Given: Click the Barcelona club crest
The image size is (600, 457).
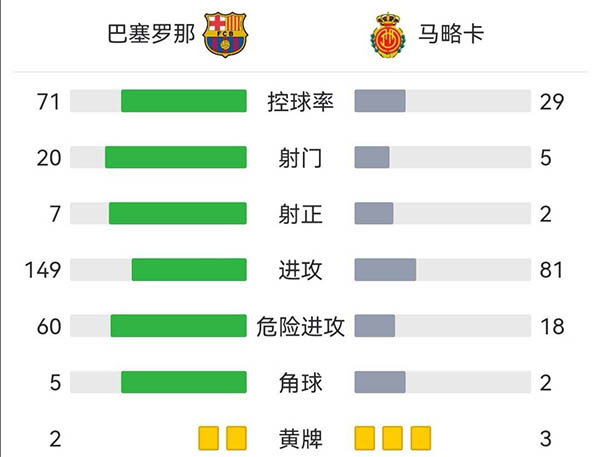Looking at the screenshot, I should coord(225,35).
